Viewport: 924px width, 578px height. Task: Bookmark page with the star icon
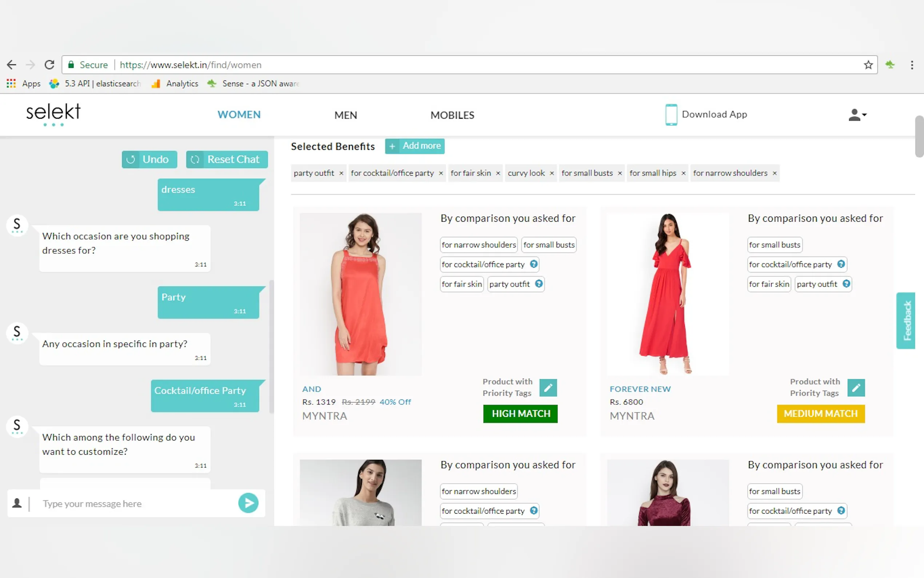click(868, 65)
